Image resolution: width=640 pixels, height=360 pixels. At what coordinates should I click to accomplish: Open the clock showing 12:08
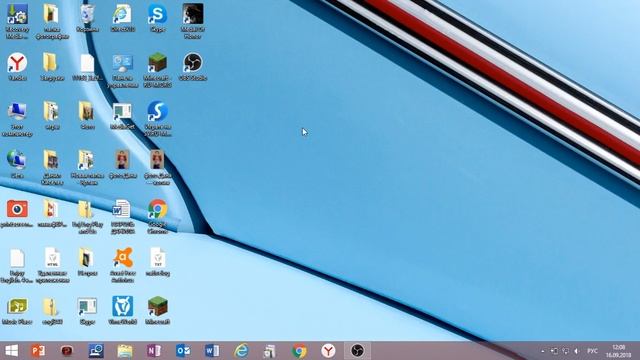pos(618,351)
